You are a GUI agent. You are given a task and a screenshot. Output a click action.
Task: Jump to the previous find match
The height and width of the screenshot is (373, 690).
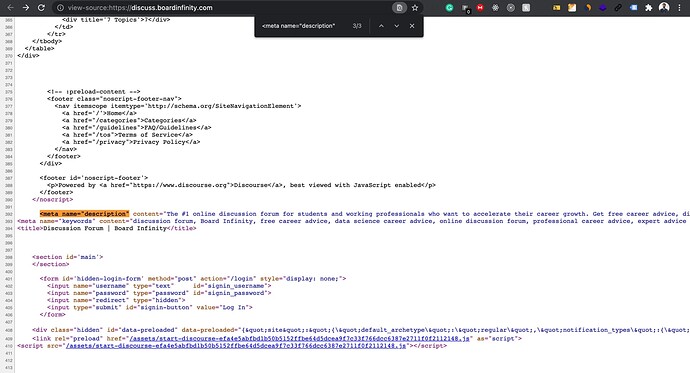tap(381, 26)
